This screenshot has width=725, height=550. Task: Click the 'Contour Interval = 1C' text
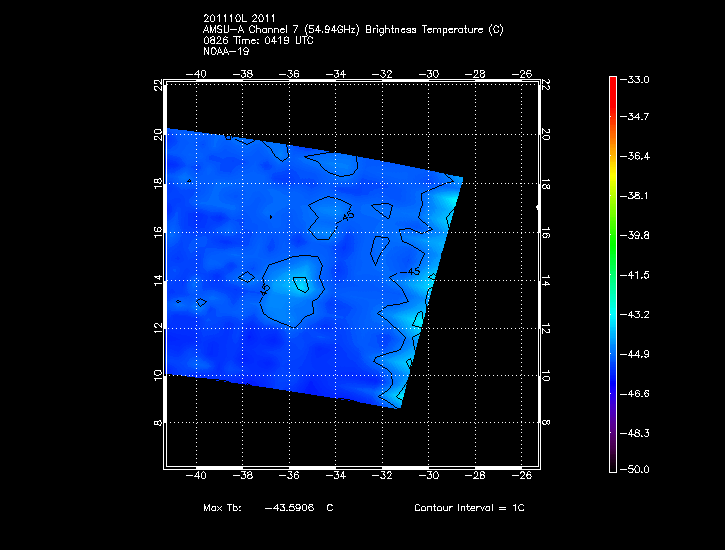[469, 508]
